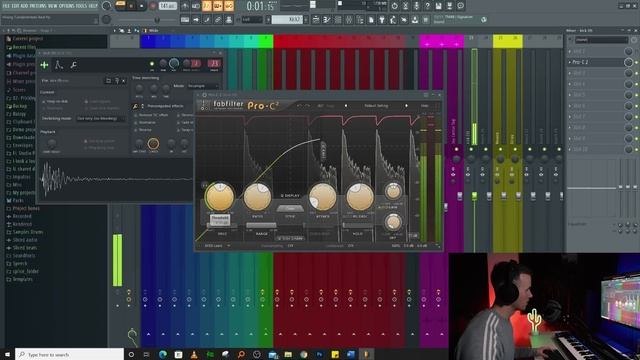The width and height of the screenshot is (640, 360).
Task: Click Help in the Pro-C 2 header
Action: pyautogui.click(x=424, y=106)
